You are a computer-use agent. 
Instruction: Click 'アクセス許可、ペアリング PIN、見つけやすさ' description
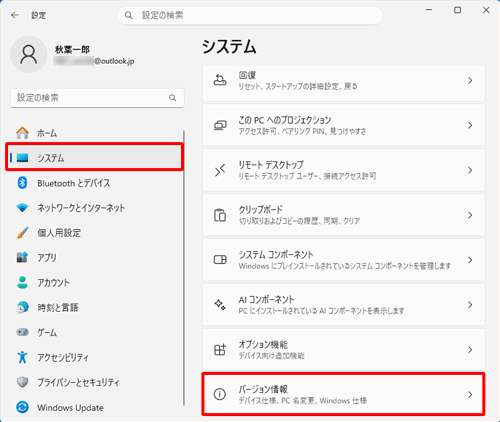pos(302,131)
